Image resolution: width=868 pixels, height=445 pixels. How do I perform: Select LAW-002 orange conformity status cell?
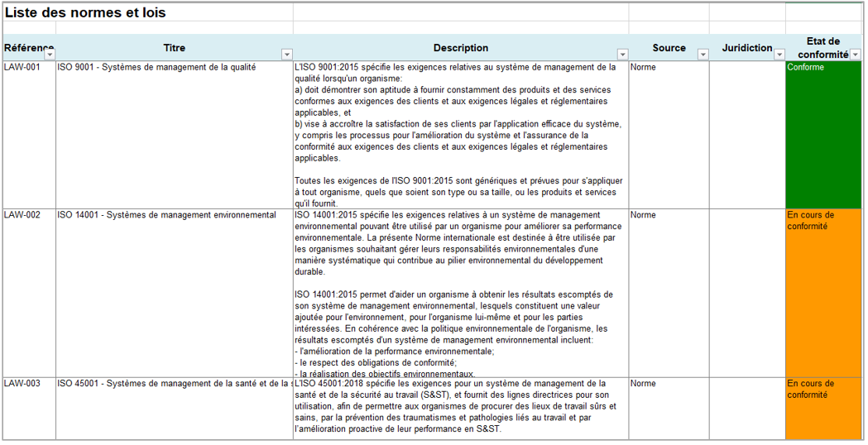[x=822, y=292]
